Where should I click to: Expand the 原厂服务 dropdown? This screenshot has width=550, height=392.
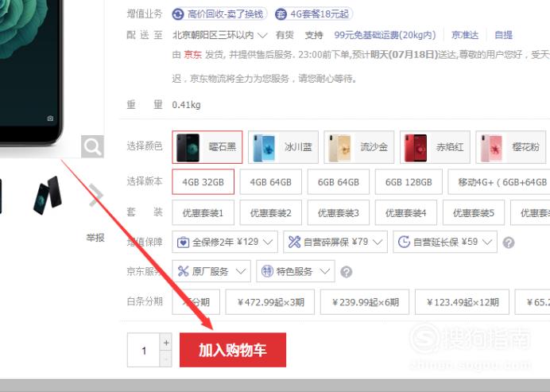tap(211, 271)
